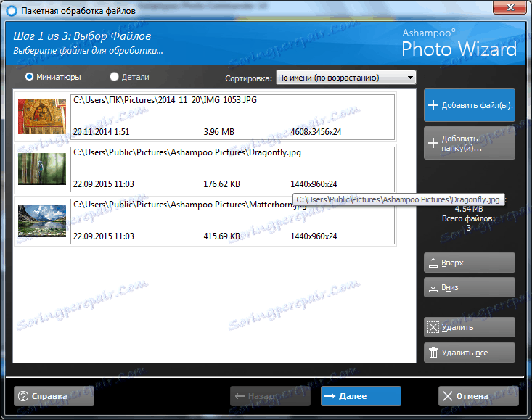Click the down arrow icon next to Вниз
Screen dimensions: 532x420
[433, 287]
